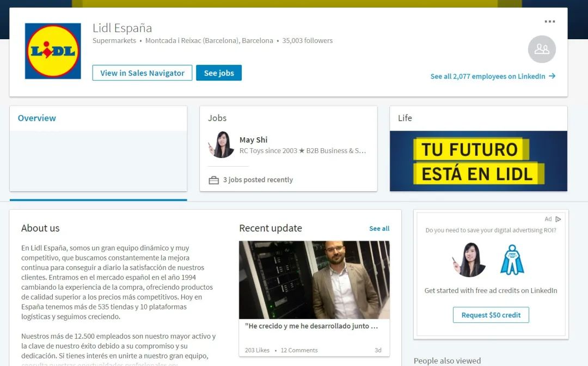Open the Jobs tab
Screen dimensions: 588x366
(x=217, y=118)
